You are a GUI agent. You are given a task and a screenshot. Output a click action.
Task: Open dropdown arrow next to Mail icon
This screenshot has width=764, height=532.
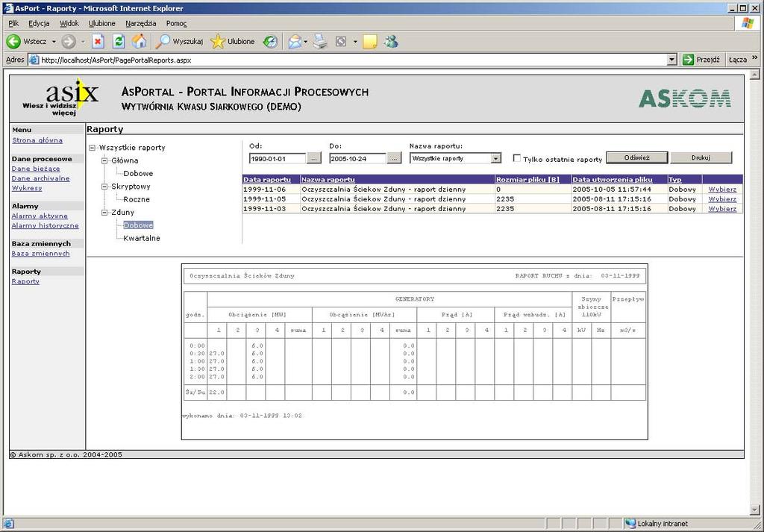point(305,42)
